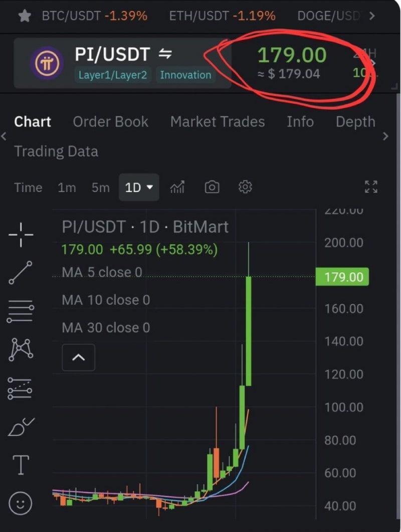Viewport: 401px width, 532px height.
Task: Expand chart to fullscreen
Action: [371, 187]
